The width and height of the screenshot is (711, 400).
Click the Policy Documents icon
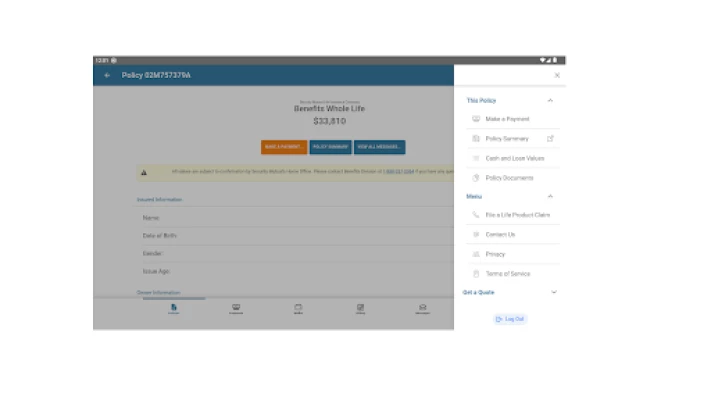tap(476, 178)
